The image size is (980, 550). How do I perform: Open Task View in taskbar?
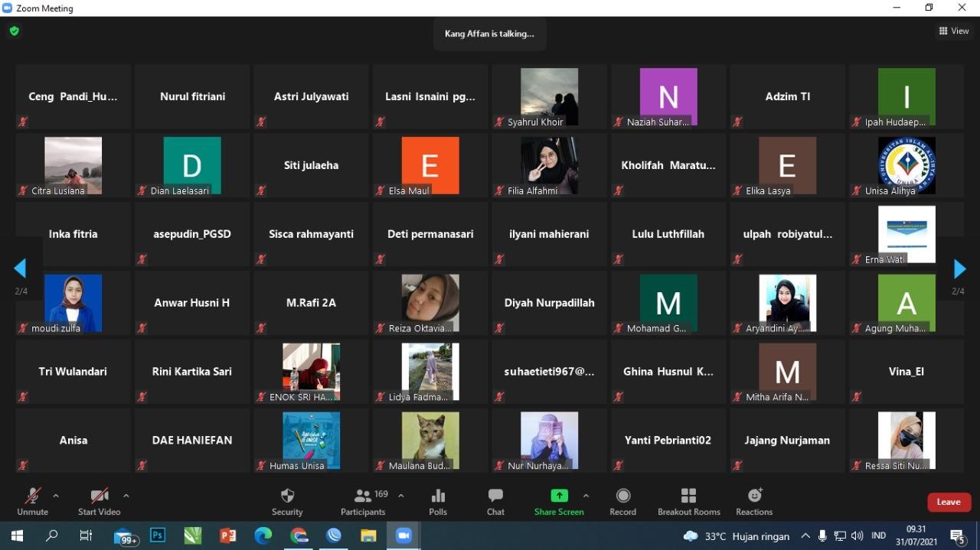[x=87, y=535]
